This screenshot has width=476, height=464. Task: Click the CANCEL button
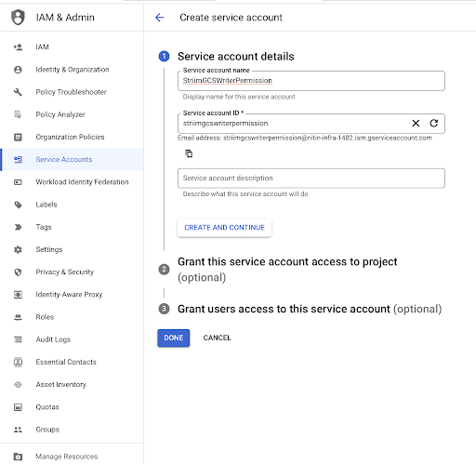[x=217, y=338]
